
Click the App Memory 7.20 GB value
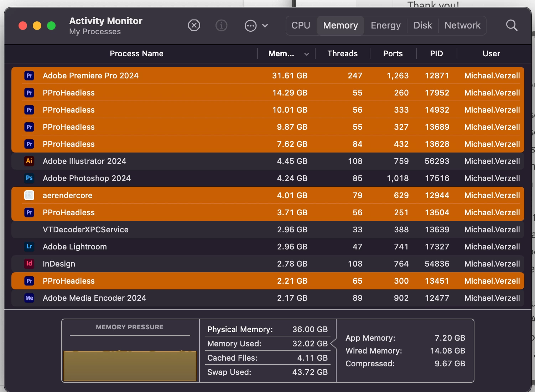click(x=450, y=338)
